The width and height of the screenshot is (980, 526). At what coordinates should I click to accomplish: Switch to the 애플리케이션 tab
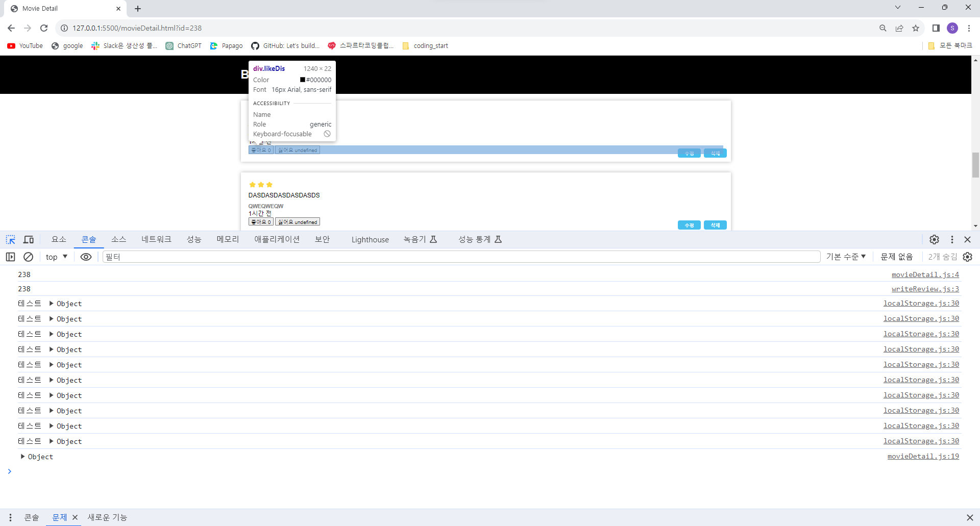point(277,239)
